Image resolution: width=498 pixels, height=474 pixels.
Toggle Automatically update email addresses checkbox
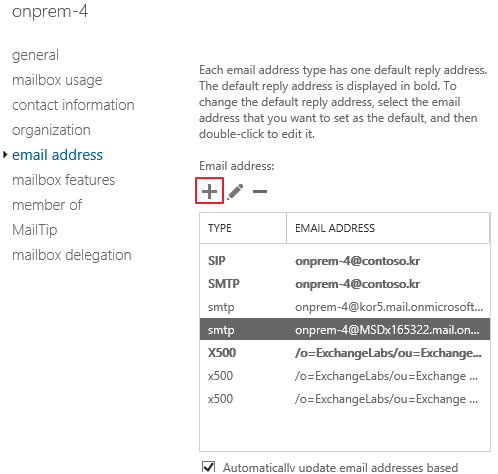pos(209,467)
